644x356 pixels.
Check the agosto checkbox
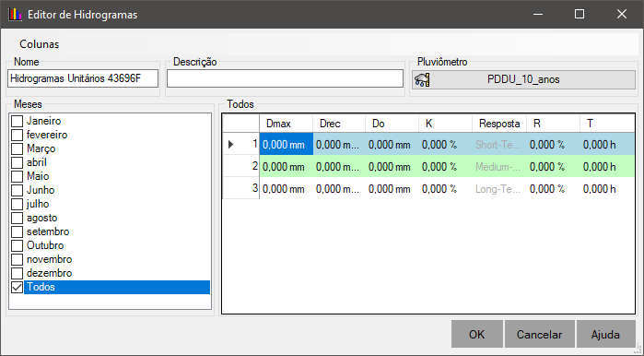coord(17,218)
